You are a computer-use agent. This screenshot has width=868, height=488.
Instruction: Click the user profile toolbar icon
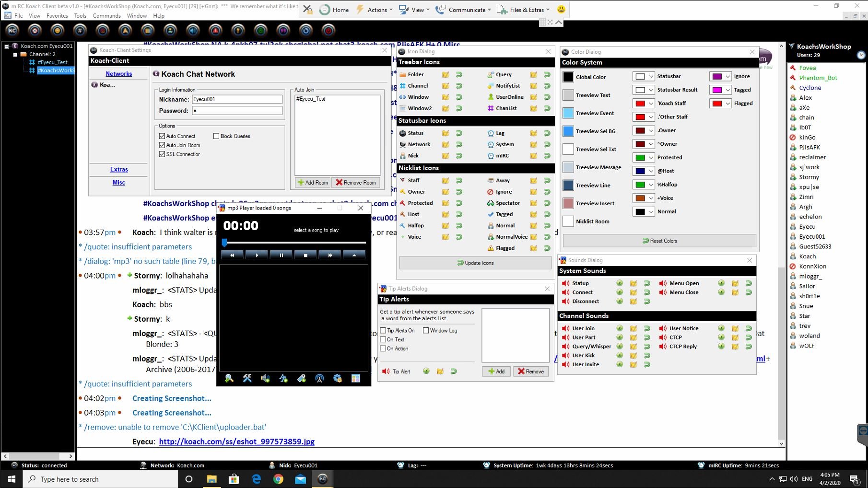point(170,31)
